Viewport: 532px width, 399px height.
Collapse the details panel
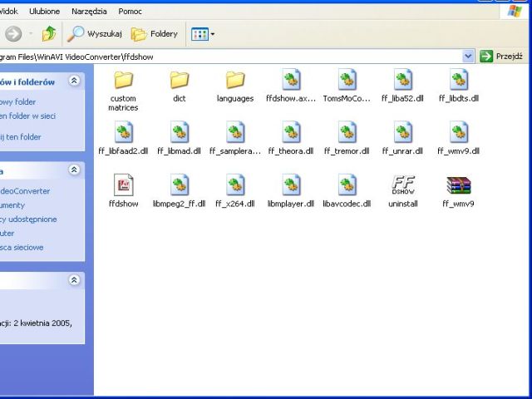pyautogui.click(x=74, y=280)
